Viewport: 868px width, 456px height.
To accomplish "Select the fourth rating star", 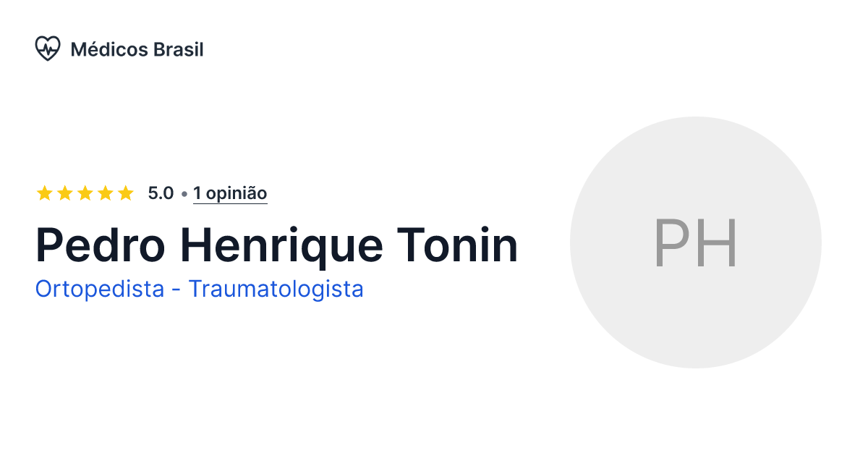I will click(106, 193).
